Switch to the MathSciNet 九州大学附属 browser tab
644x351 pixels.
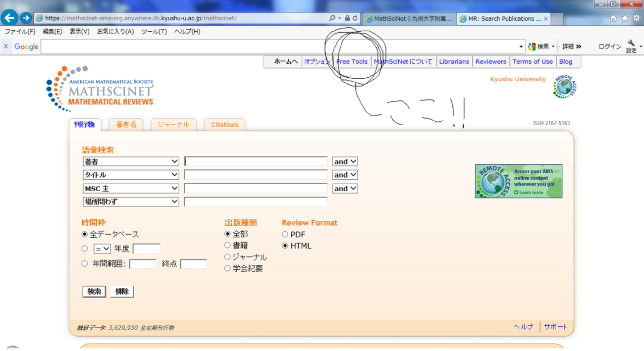(409, 19)
